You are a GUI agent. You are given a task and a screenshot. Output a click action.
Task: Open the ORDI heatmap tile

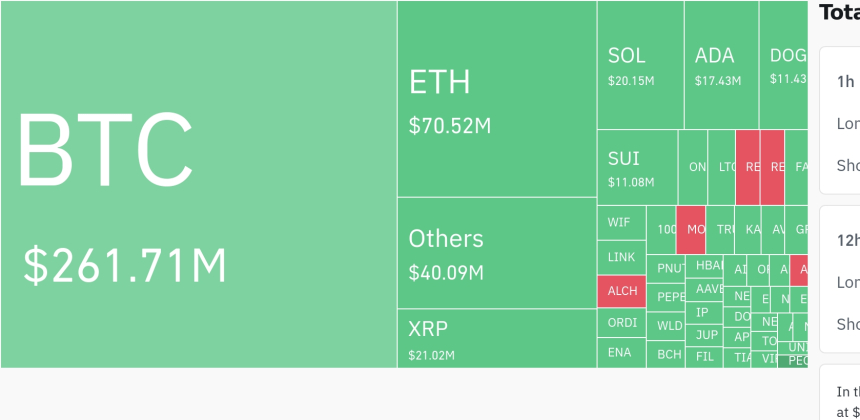[x=622, y=322]
